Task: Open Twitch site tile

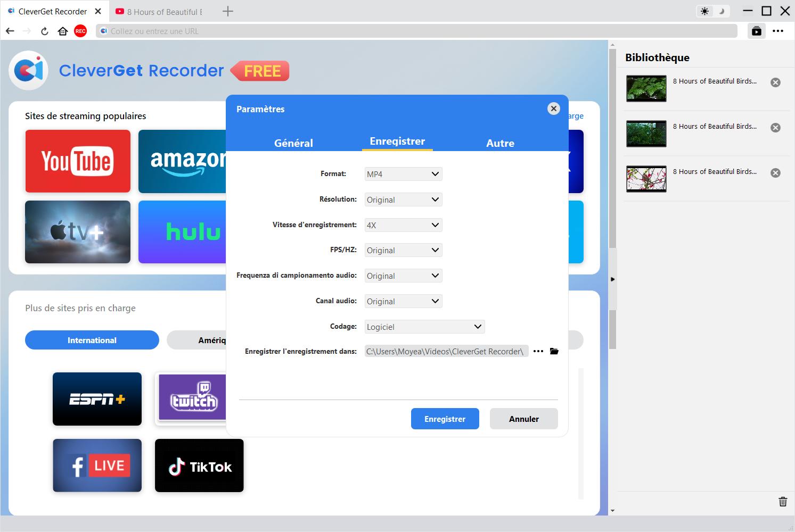Action: pyautogui.click(x=192, y=399)
